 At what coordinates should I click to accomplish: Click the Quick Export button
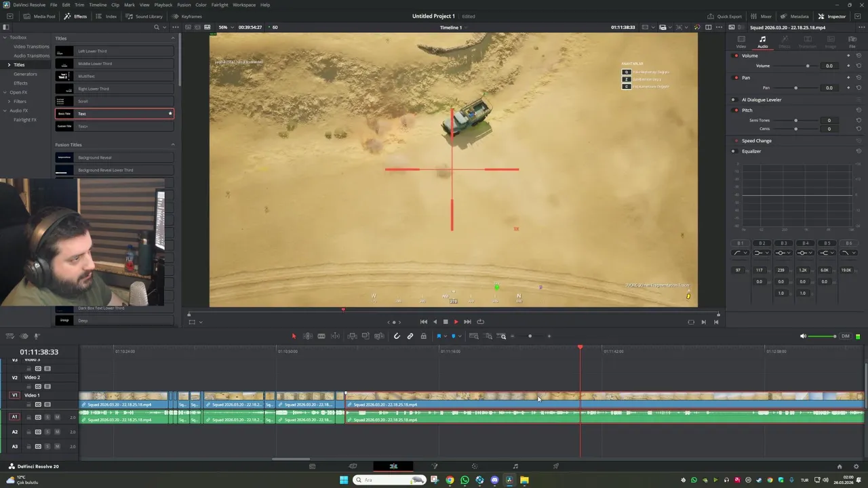tap(725, 16)
